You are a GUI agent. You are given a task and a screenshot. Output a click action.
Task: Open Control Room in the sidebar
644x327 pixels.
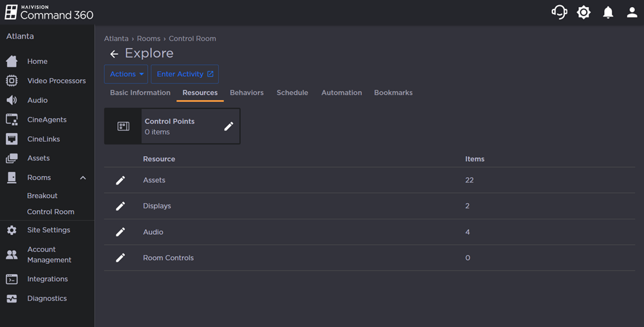click(x=50, y=212)
